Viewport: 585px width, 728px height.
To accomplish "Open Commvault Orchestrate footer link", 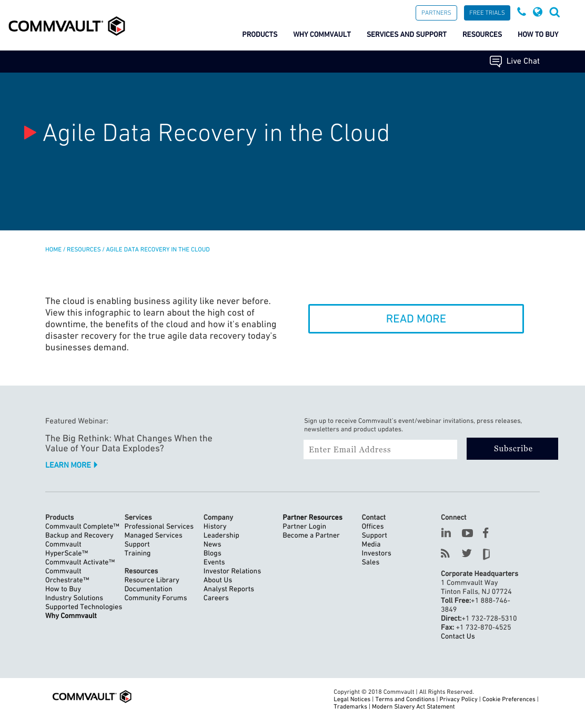I will tap(67, 575).
